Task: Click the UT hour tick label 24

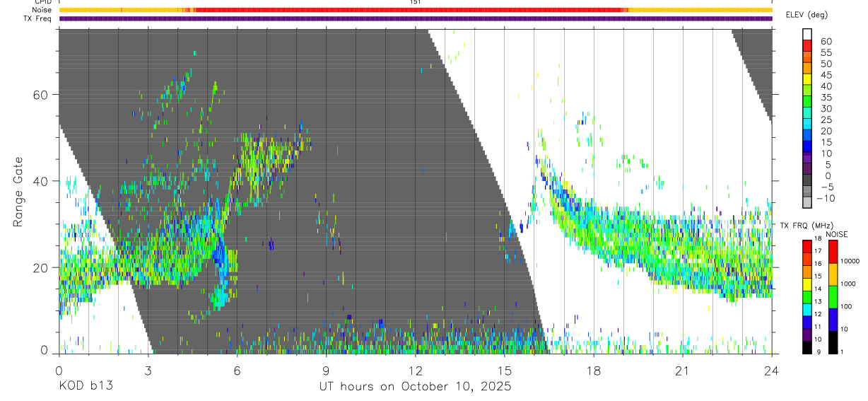Action: [772, 371]
